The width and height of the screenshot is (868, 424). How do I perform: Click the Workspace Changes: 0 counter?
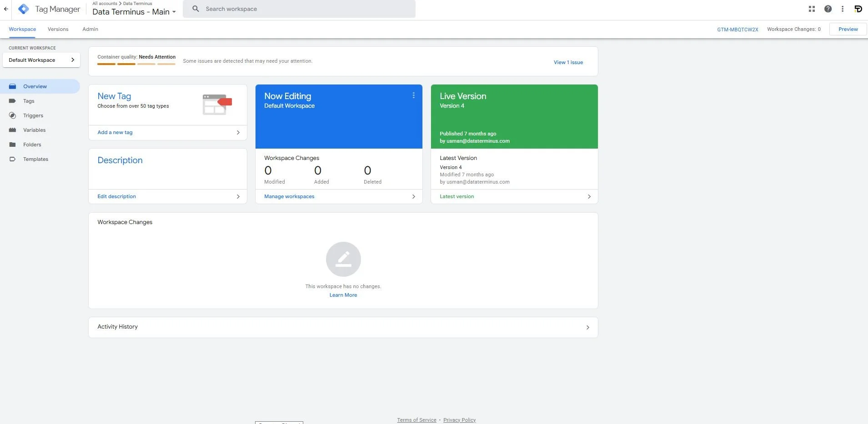(x=794, y=29)
